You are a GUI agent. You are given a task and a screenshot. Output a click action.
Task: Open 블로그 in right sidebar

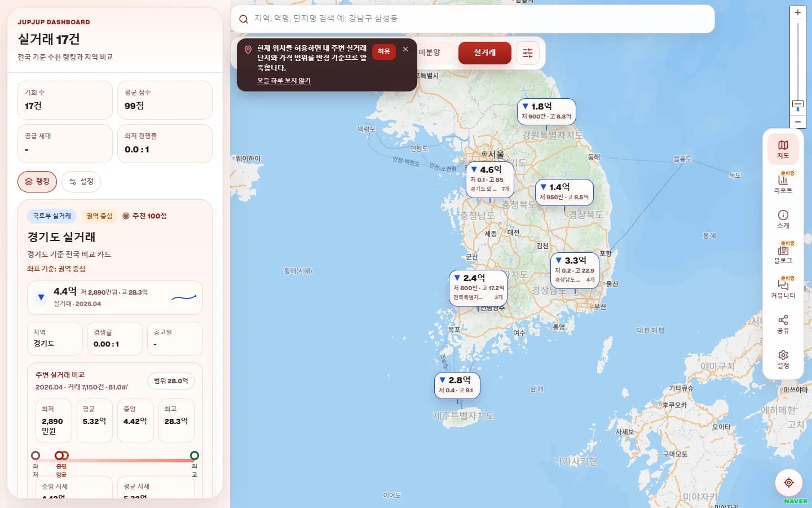coord(783,254)
